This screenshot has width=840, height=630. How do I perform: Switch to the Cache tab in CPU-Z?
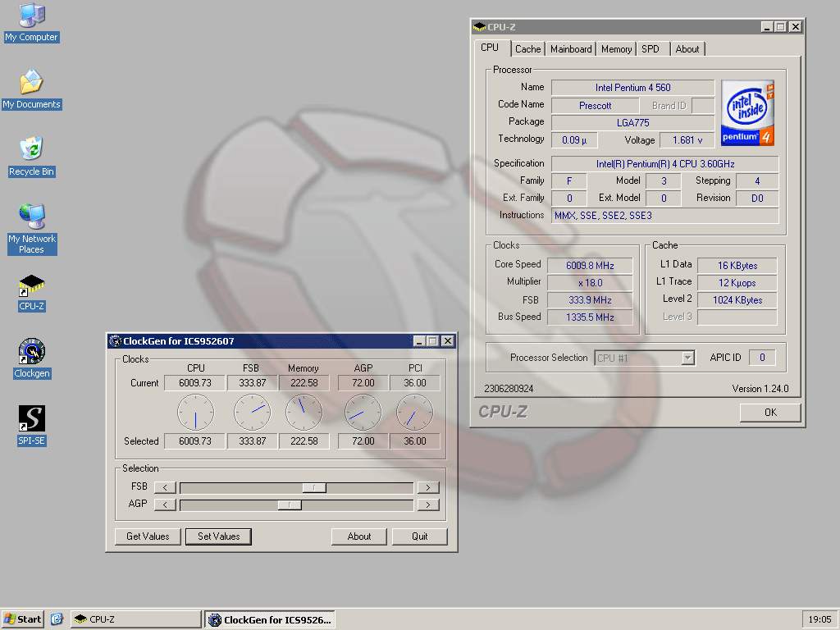(527, 49)
